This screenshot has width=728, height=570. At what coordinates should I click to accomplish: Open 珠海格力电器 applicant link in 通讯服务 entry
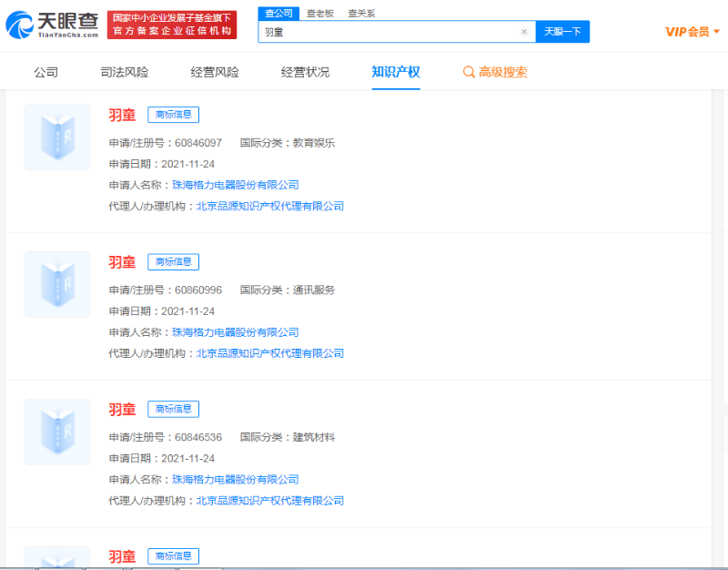coord(236,332)
